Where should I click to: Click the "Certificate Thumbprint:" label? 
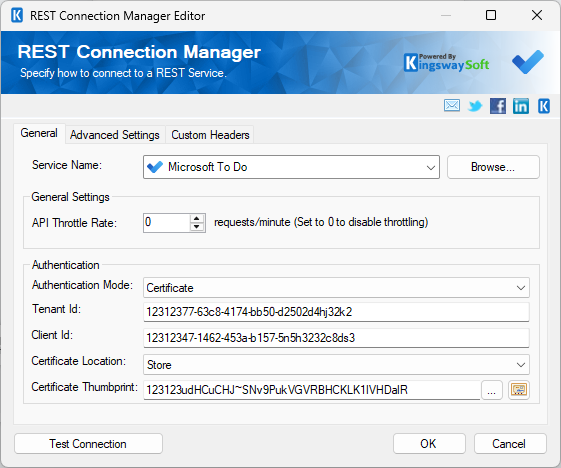pyautogui.click(x=84, y=387)
